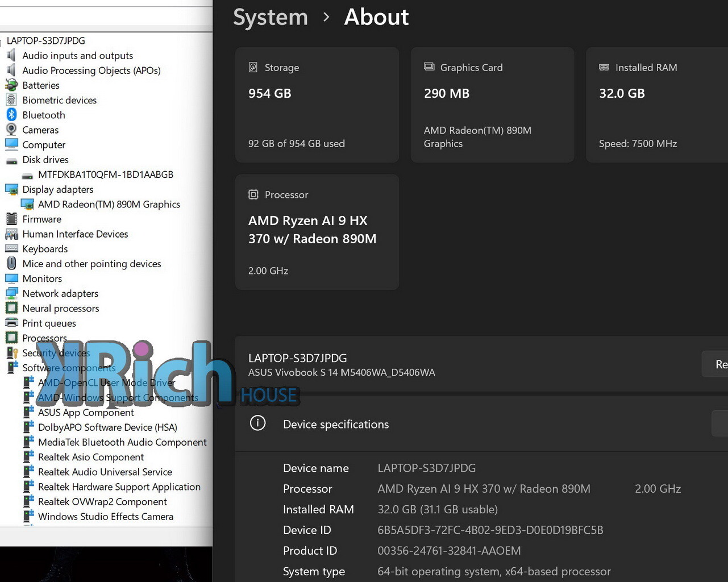Open the Graphics Card 290 MB card

(x=492, y=105)
